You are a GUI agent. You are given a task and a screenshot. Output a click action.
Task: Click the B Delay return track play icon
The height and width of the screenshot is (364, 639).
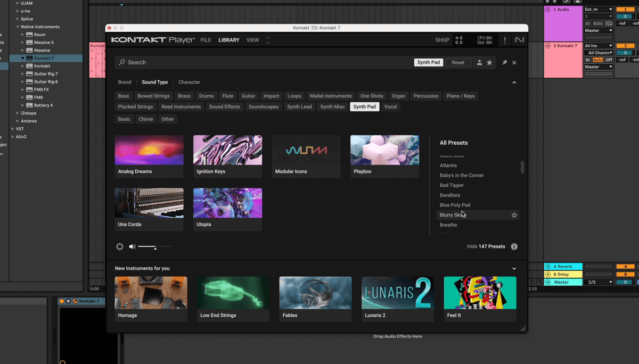pyautogui.click(x=548, y=274)
